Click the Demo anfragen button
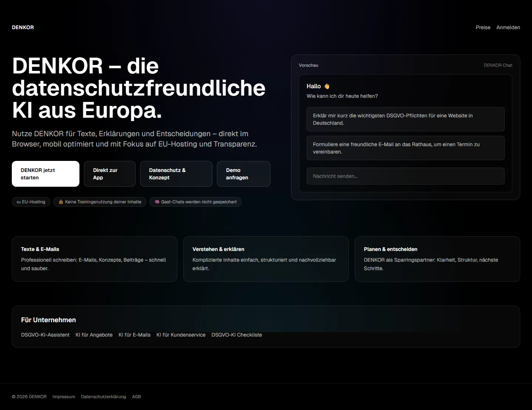Screen dimensions: 532x410 [243, 174]
